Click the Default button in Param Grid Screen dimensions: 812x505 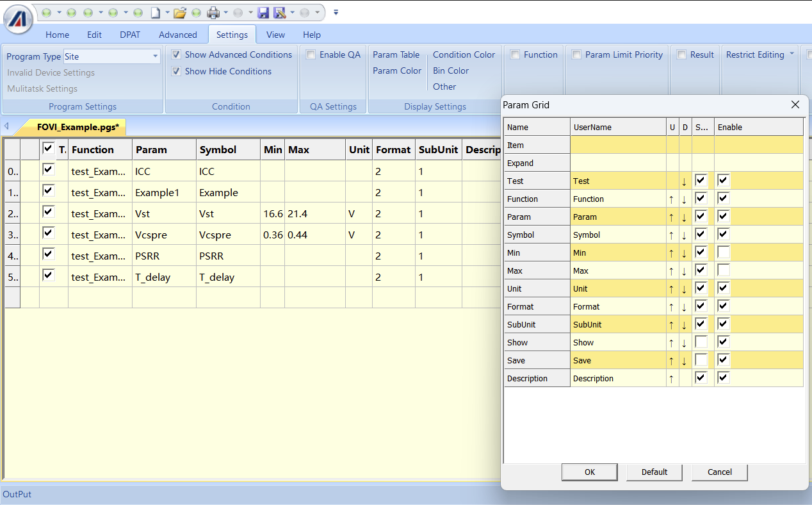pos(654,472)
